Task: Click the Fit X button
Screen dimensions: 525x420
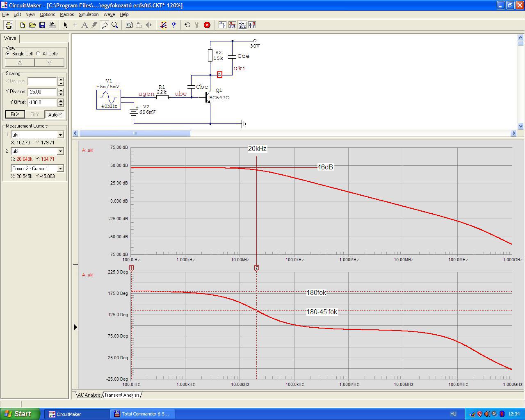Action: pos(15,114)
